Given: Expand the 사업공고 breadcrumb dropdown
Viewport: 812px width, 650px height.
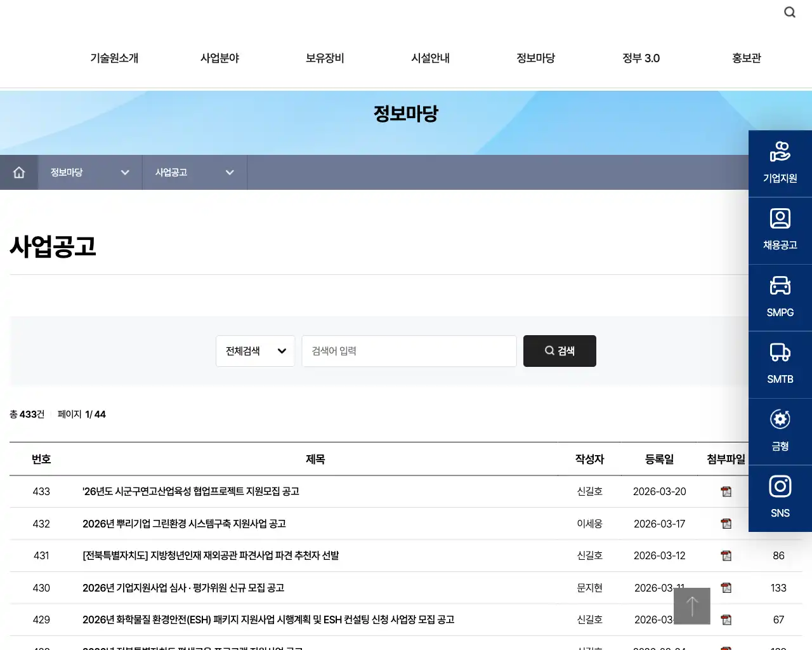Looking at the screenshot, I should tap(230, 172).
